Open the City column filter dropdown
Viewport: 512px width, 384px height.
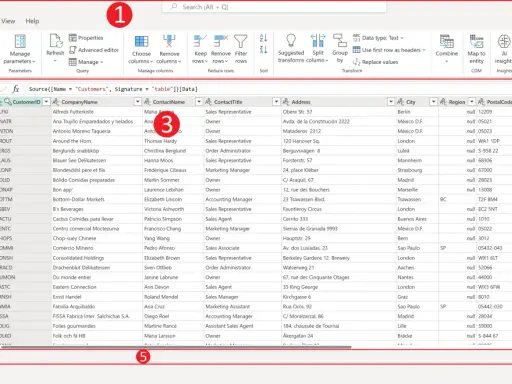point(433,102)
